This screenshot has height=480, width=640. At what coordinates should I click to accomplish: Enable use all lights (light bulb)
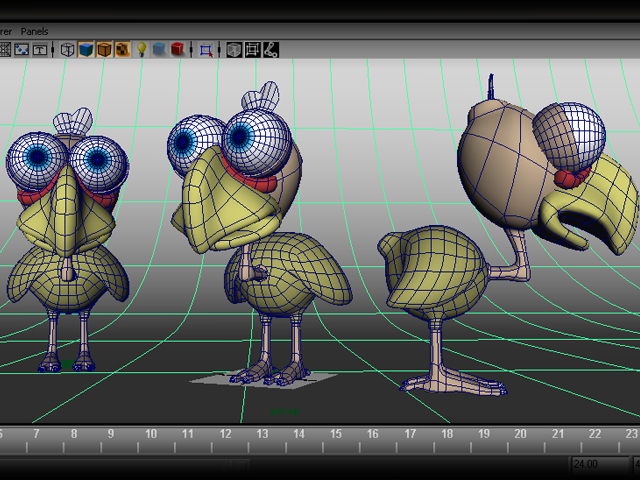point(141,50)
